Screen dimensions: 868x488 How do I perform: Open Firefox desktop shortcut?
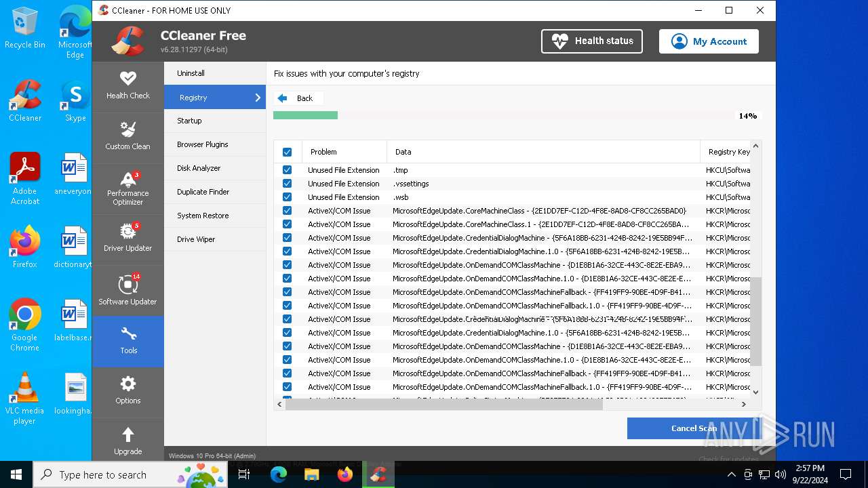point(25,247)
